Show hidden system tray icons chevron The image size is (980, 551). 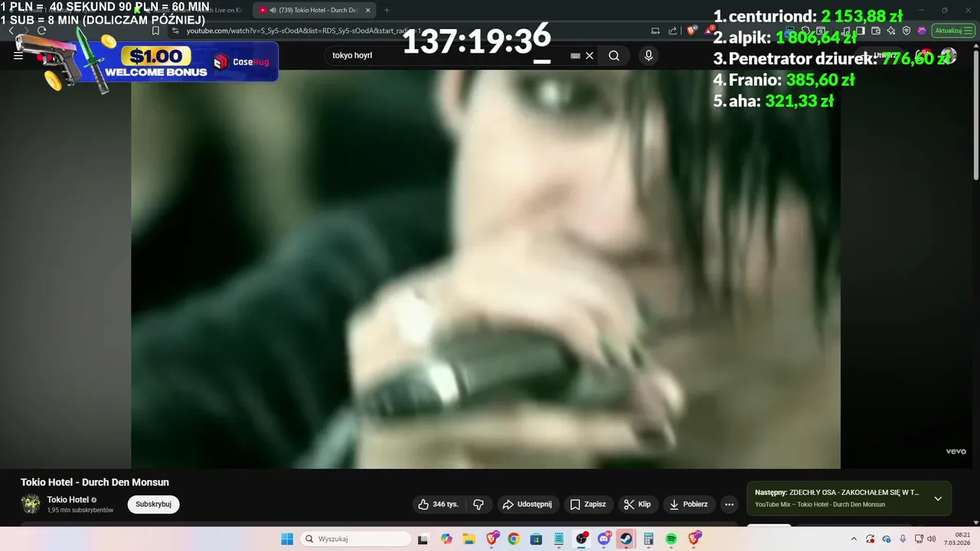pos(854,539)
